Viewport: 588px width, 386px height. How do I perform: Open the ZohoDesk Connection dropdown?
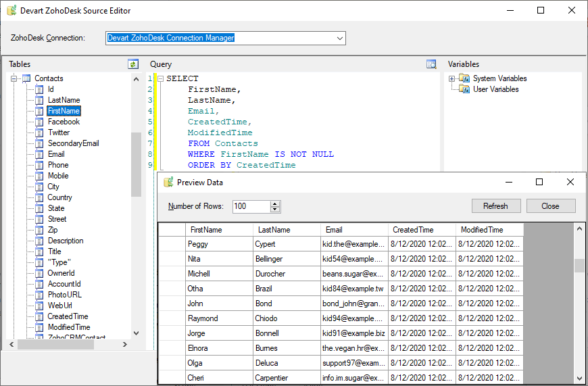(340, 39)
